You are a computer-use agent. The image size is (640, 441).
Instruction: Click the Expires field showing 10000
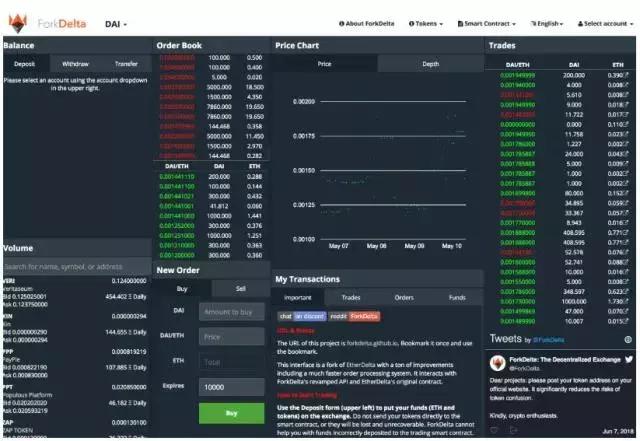(232, 387)
